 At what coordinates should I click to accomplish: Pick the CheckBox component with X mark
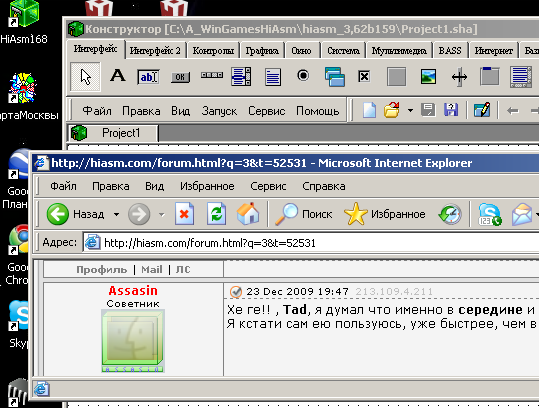click(364, 76)
